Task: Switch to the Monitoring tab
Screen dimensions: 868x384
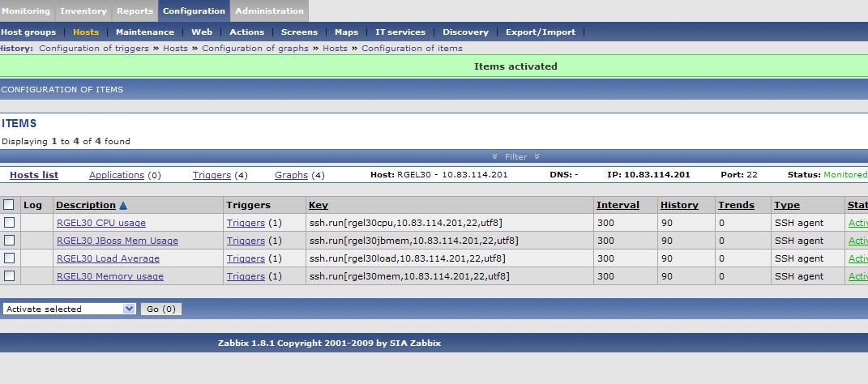Action: 26,11
